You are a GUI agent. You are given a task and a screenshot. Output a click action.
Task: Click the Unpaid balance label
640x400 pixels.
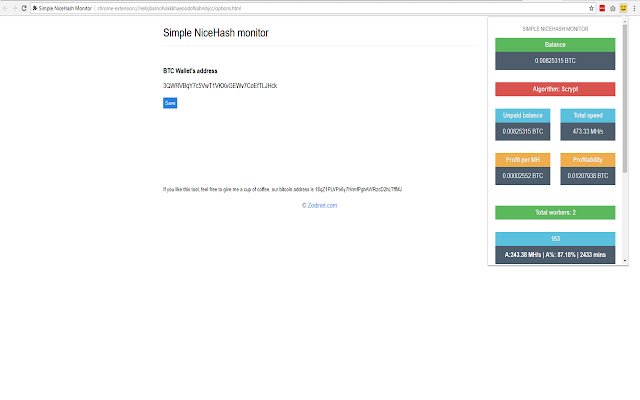522,116
